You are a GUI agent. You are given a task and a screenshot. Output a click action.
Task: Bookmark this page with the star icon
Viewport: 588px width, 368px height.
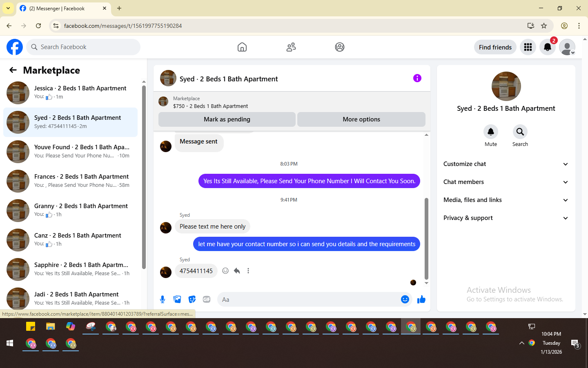click(544, 26)
